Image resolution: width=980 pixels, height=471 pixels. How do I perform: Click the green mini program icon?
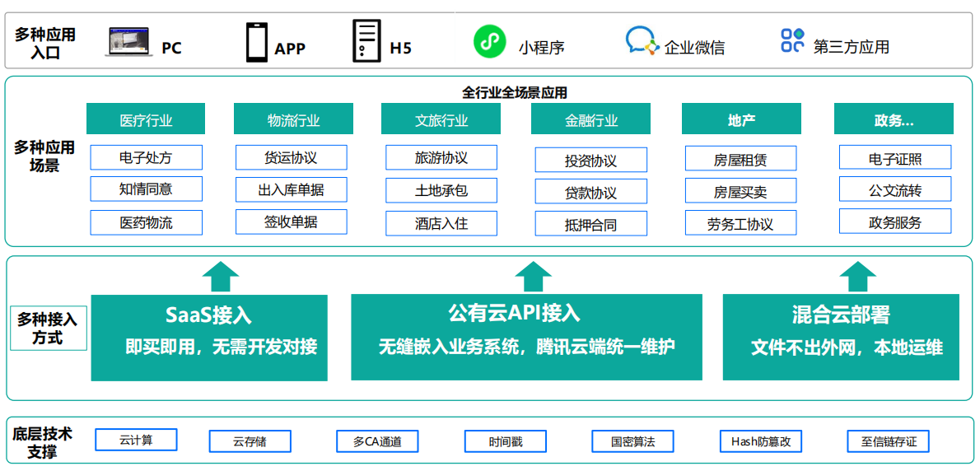pos(489,42)
